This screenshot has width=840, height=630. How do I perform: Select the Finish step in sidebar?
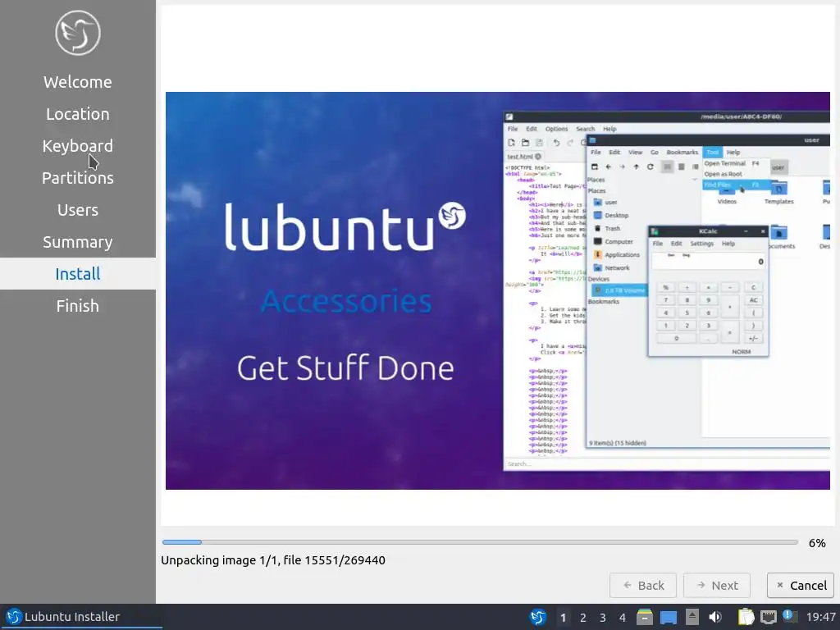78,306
